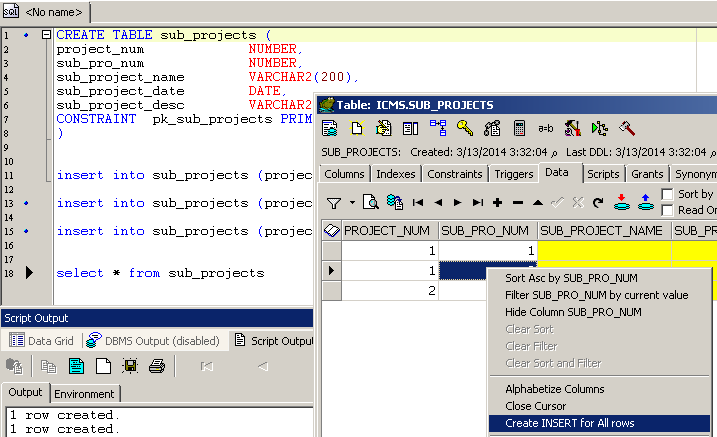717x437 pixels.
Task: Open the filter dropdown arrow
Action: pos(351,203)
